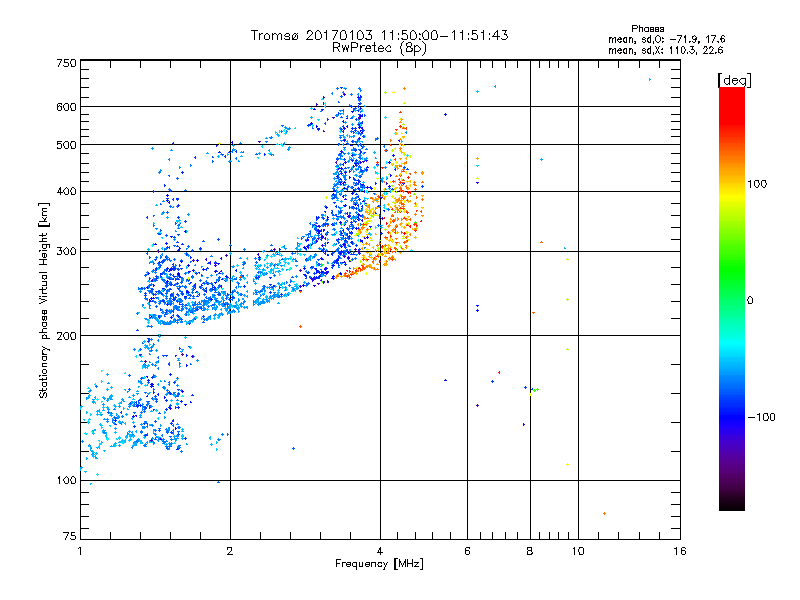Click the y-axis '400' tick label
The image size is (800, 600).
coord(66,191)
